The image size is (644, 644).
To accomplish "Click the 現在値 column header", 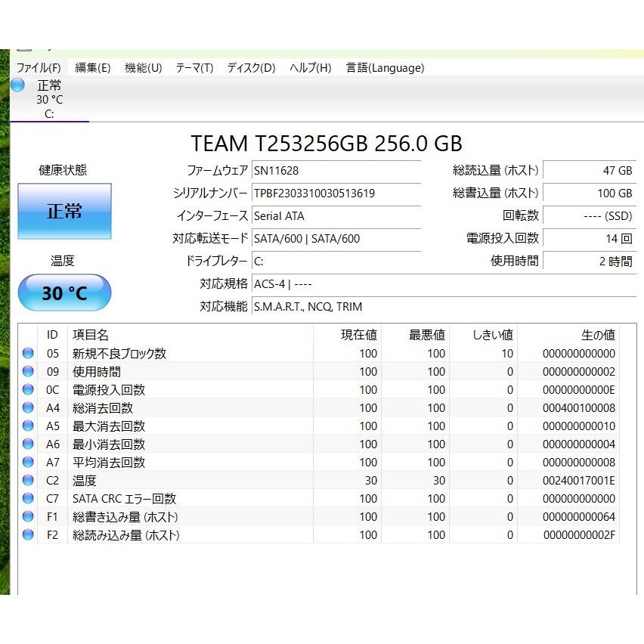I will tap(348, 335).
